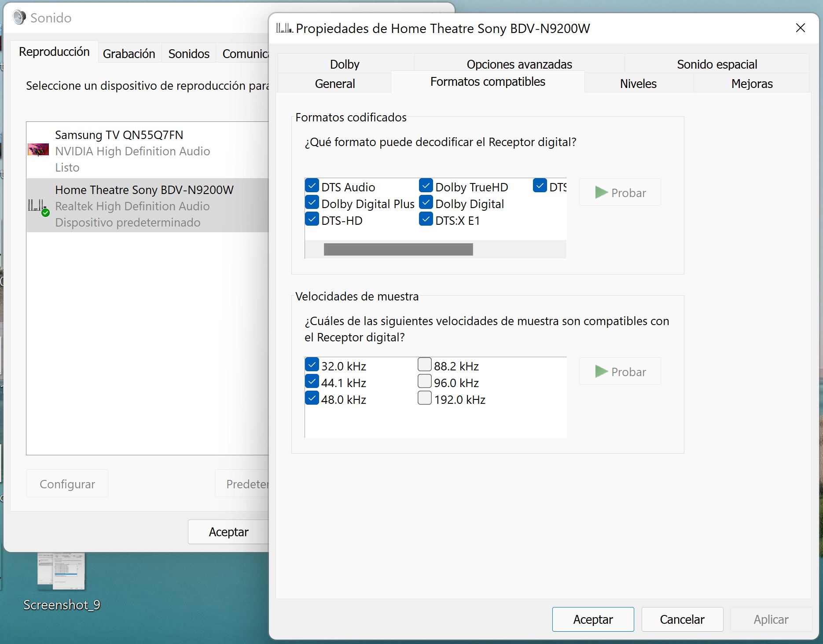Image resolution: width=823 pixels, height=644 pixels.
Task: Uncheck the DTS Audio format
Action: click(x=312, y=186)
